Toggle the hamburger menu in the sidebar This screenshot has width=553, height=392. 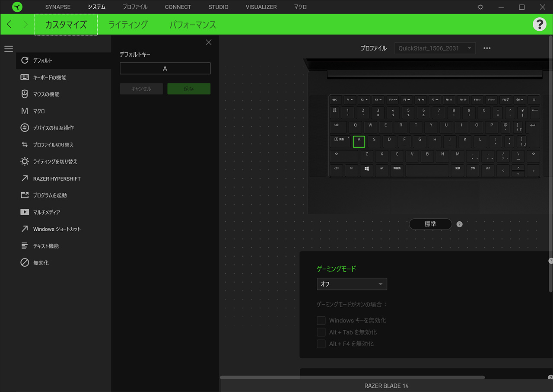click(x=9, y=49)
